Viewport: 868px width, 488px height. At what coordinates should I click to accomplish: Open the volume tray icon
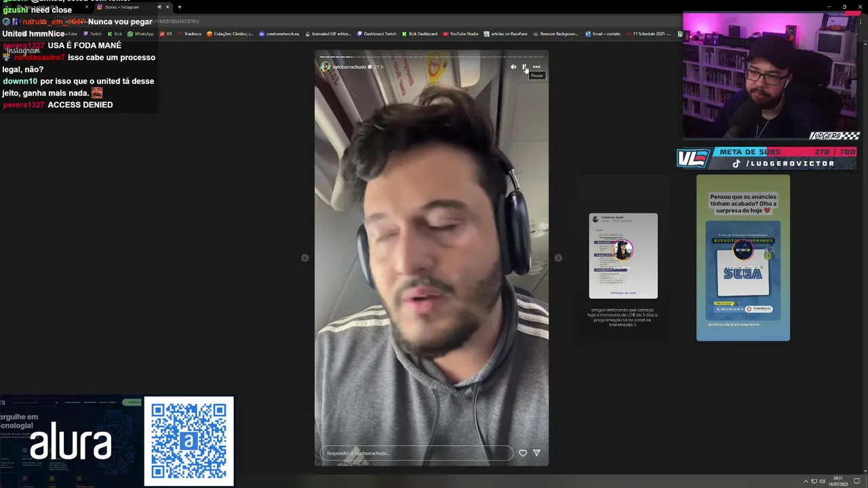(x=823, y=481)
